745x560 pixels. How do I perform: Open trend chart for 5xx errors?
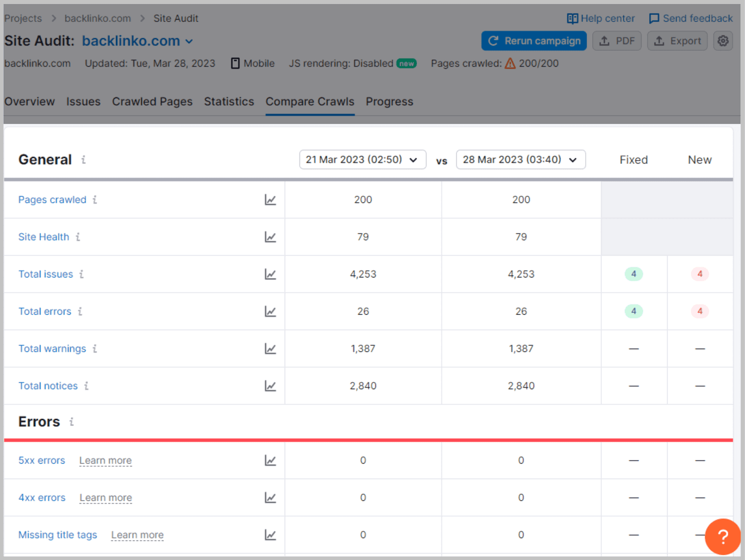[x=270, y=460]
